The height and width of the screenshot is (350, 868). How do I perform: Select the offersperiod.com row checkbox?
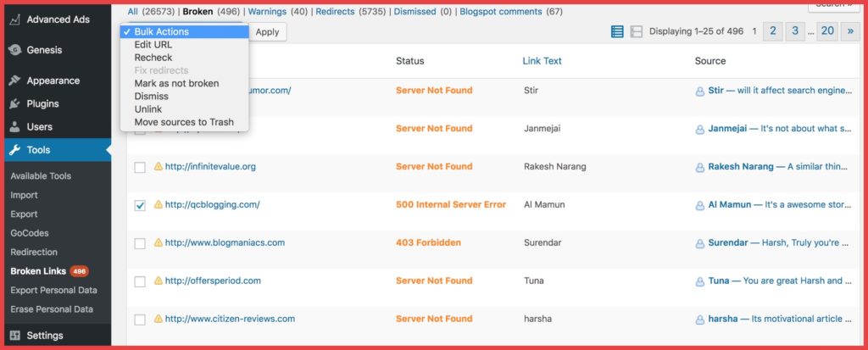click(140, 281)
